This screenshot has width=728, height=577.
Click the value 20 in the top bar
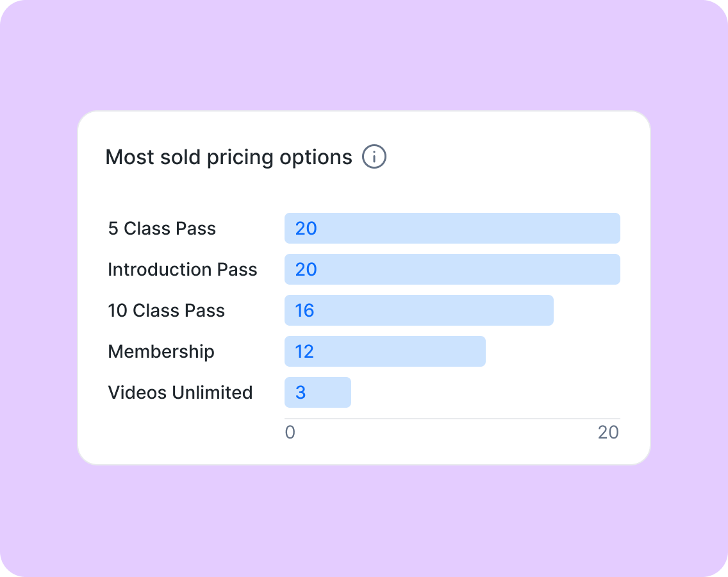[x=306, y=228]
